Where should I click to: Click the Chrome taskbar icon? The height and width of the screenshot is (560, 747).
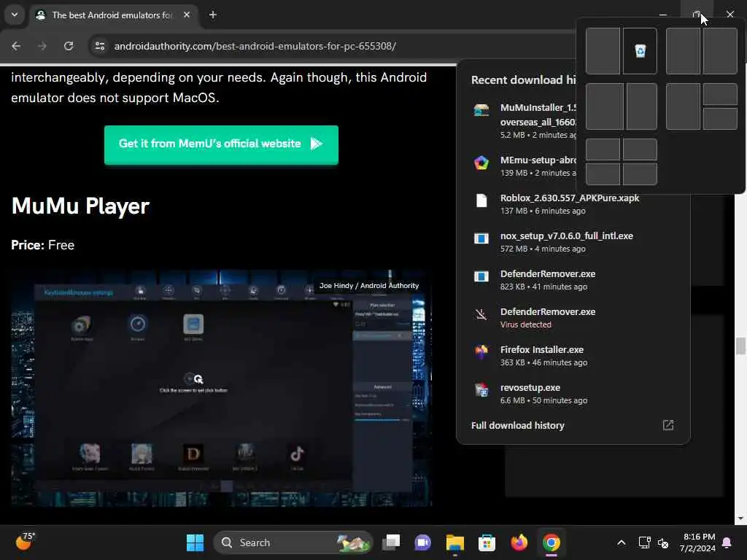551,542
